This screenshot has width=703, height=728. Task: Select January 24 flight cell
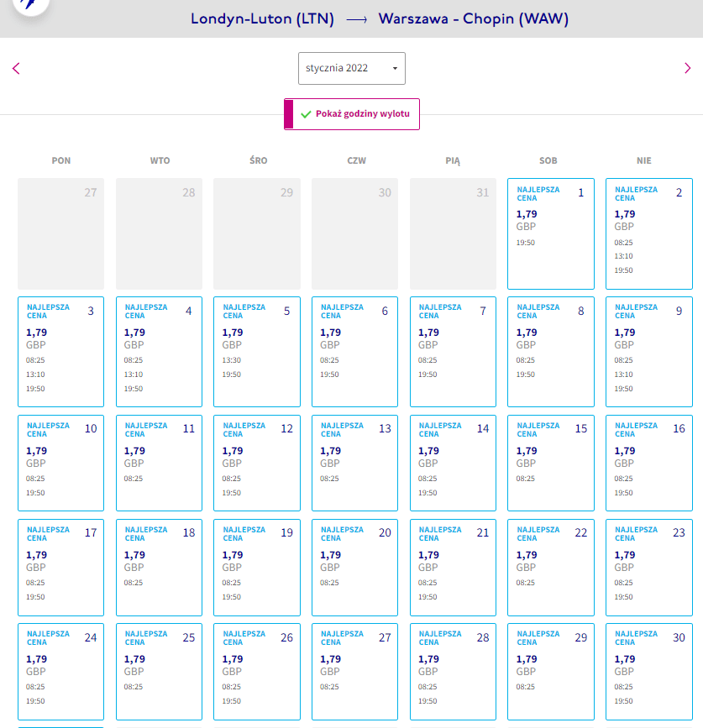[60, 672]
